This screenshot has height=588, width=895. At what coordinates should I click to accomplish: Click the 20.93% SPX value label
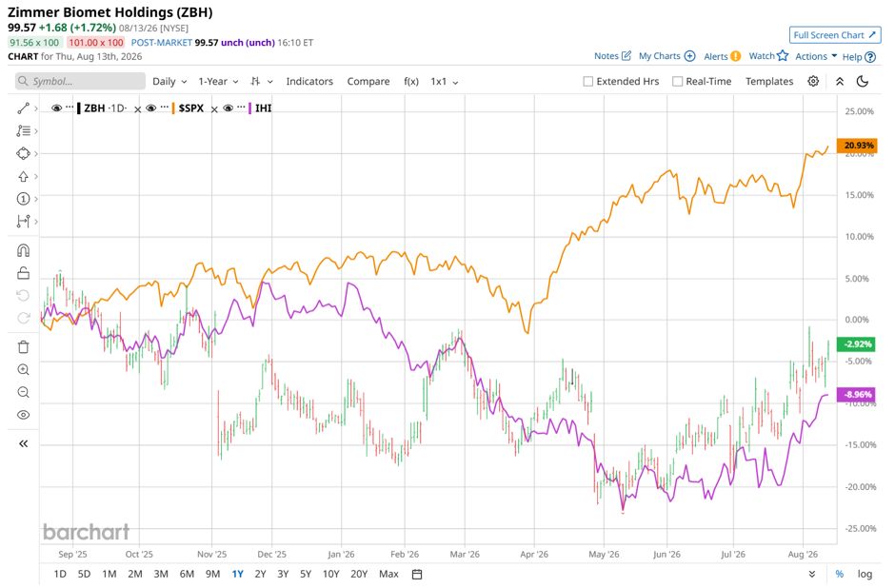pos(857,146)
